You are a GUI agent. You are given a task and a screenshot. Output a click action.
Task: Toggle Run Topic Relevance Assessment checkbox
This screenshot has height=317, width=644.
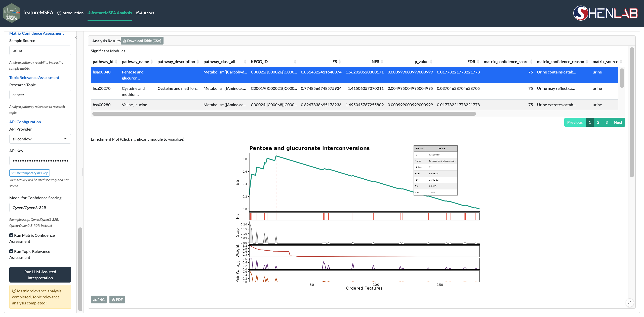(11, 251)
